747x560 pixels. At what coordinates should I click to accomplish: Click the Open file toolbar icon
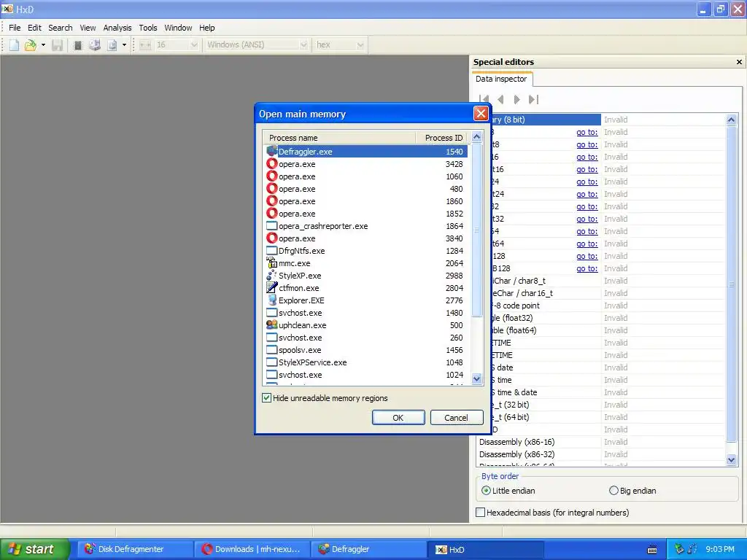[x=31, y=45]
